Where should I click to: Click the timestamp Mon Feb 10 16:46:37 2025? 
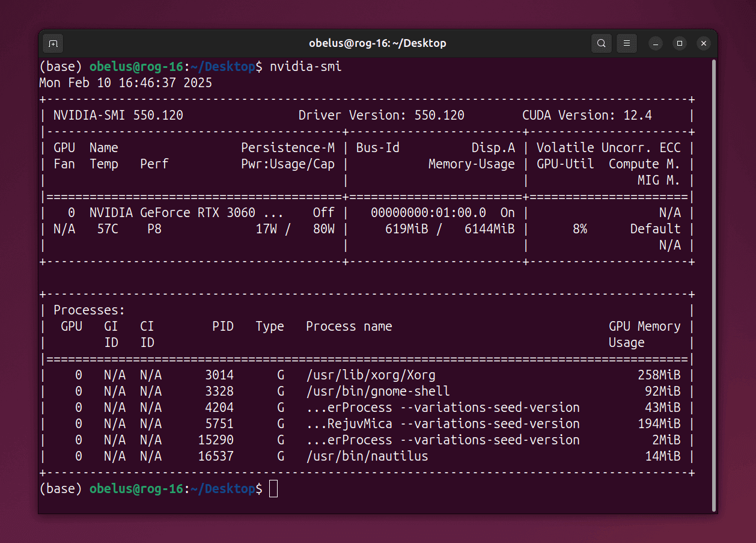click(126, 83)
